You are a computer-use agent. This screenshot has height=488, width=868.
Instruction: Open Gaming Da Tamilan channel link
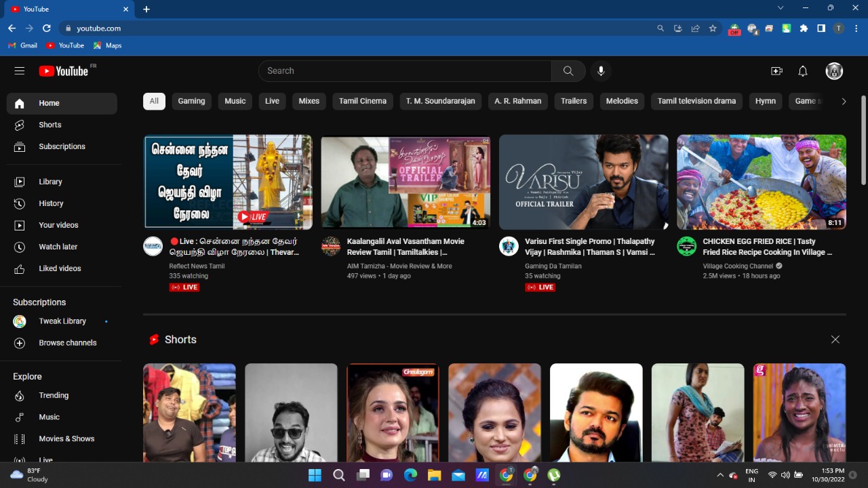tap(553, 266)
